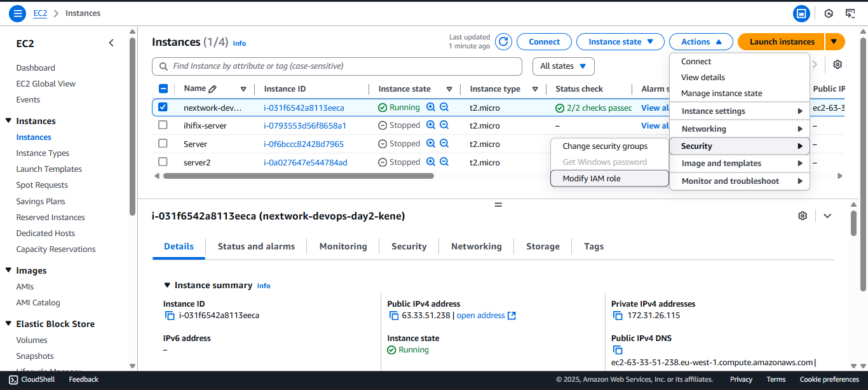
Task: Toggle the select-all instances checkbox
Action: (x=163, y=89)
